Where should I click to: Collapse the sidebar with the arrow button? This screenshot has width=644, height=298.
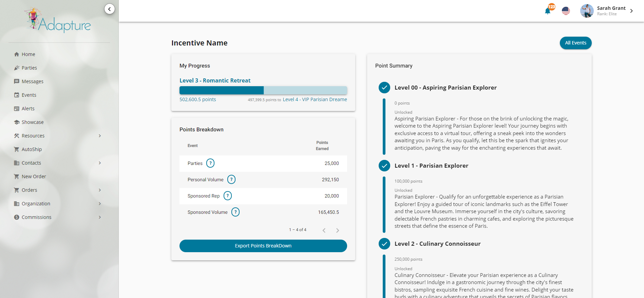(x=109, y=9)
